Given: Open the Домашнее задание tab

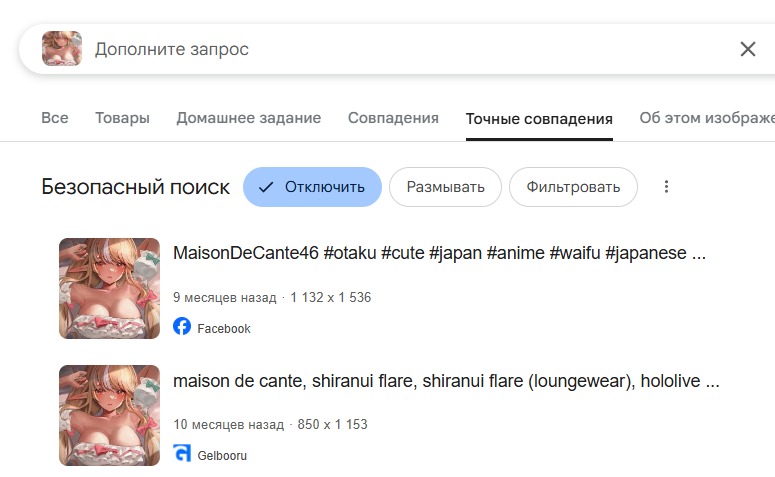Looking at the screenshot, I should coord(249,118).
